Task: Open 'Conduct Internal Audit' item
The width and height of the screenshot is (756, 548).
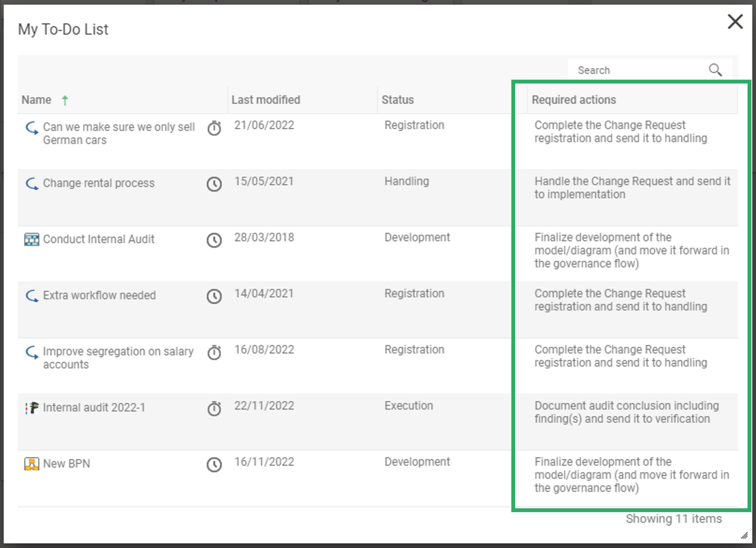Action: pos(99,239)
